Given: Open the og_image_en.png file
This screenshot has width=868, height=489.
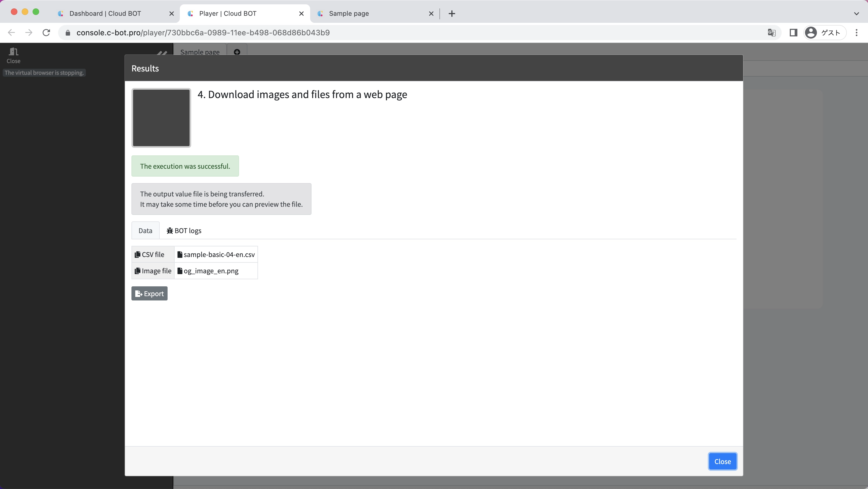Looking at the screenshot, I should [x=210, y=271].
